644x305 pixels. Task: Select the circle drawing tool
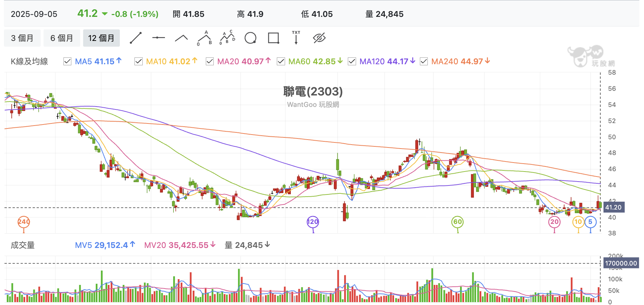[x=250, y=38]
